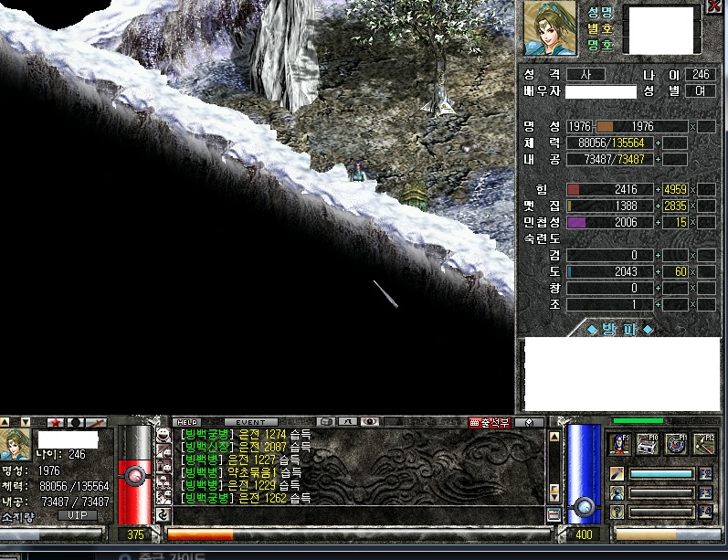Click the plus next to 체력 stat

[x=658, y=143]
